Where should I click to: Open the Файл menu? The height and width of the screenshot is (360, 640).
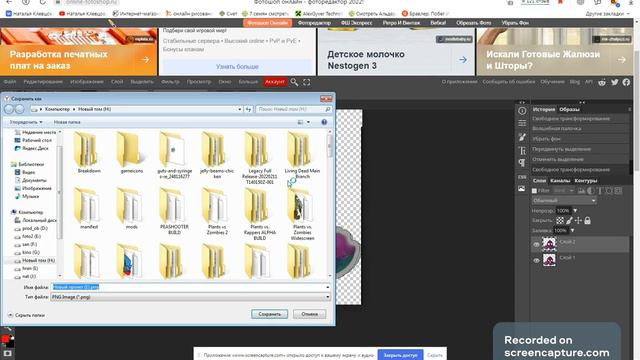[10, 82]
